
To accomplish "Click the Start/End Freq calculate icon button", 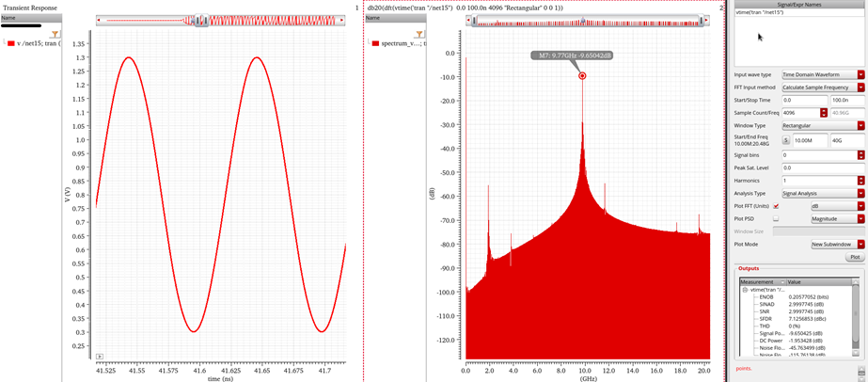I will (786, 140).
